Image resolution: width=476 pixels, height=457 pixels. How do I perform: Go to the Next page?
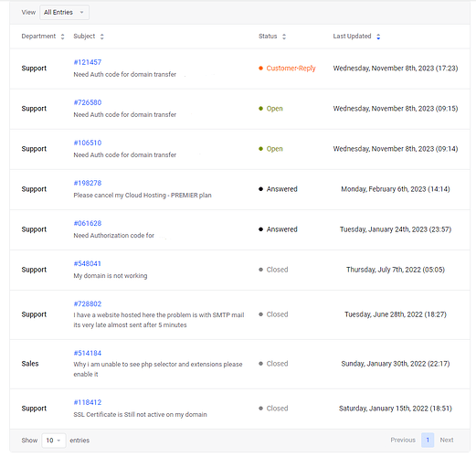447,440
